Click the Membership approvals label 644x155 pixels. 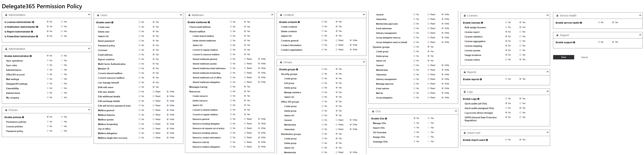click(387, 24)
